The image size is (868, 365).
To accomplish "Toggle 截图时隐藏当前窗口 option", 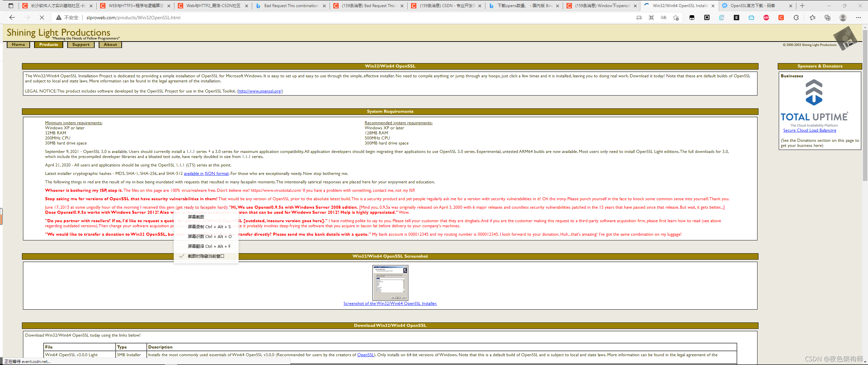I will pyautogui.click(x=206, y=256).
